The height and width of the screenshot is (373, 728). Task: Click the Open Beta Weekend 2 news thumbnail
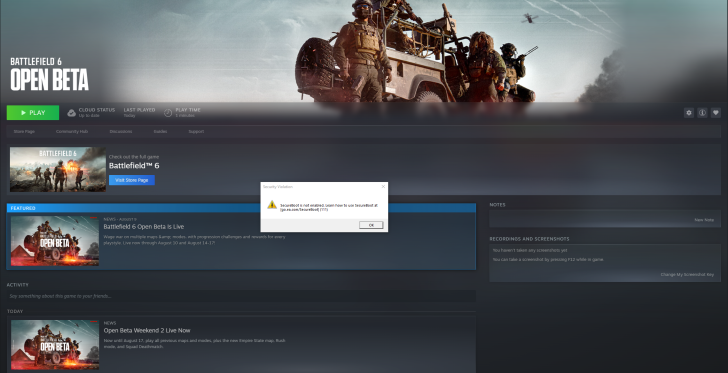tap(55, 345)
